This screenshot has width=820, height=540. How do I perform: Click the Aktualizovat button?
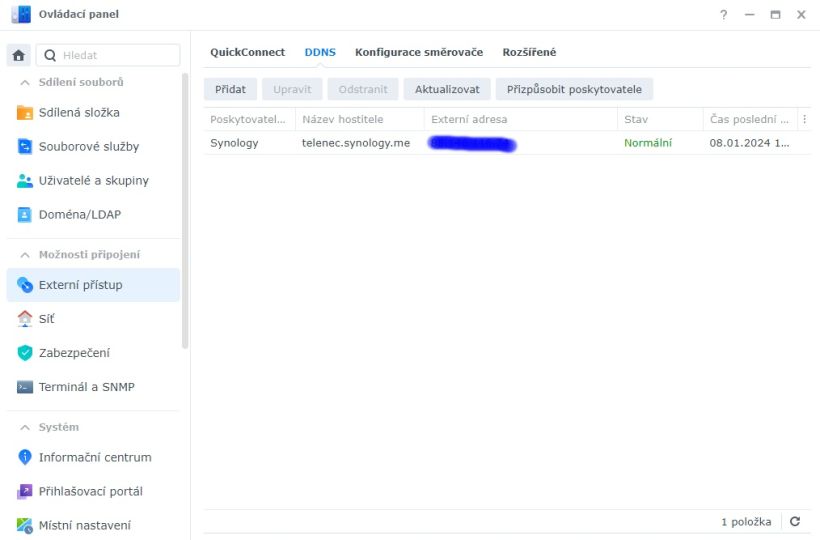447,89
